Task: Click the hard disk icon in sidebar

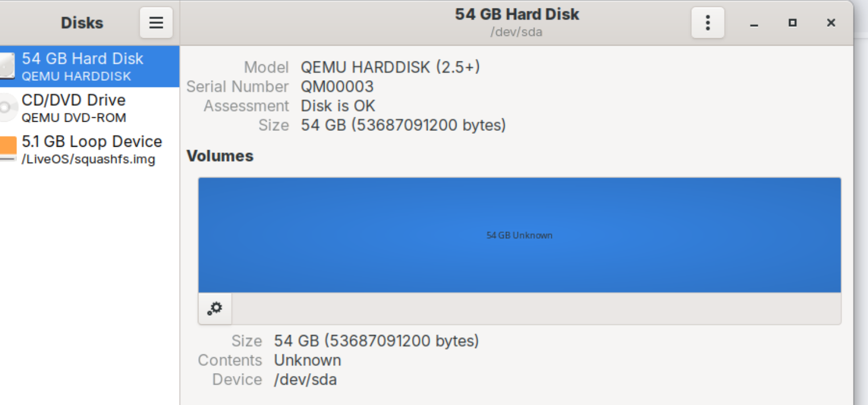Action: tap(7, 67)
